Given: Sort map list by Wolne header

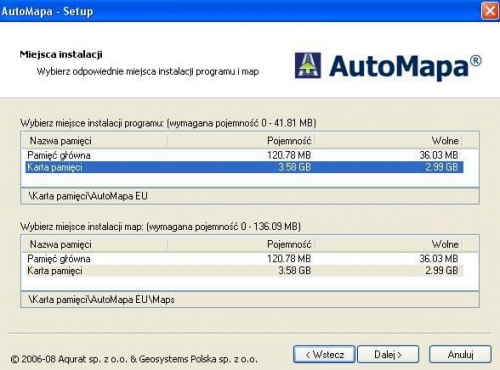Looking at the screenshot, I should 389,244.
